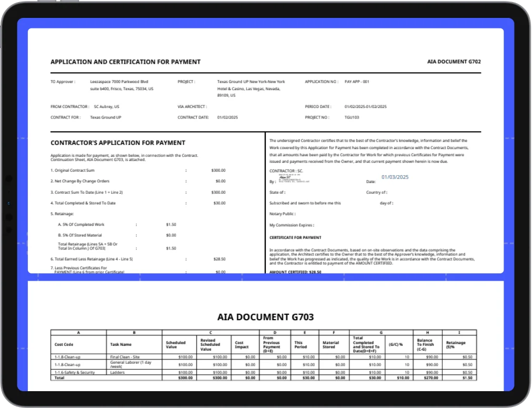Click line '4. Total Completed & Stored To Date'
The height and width of the screenshot is (408, 532).
[x=83, y=203]
